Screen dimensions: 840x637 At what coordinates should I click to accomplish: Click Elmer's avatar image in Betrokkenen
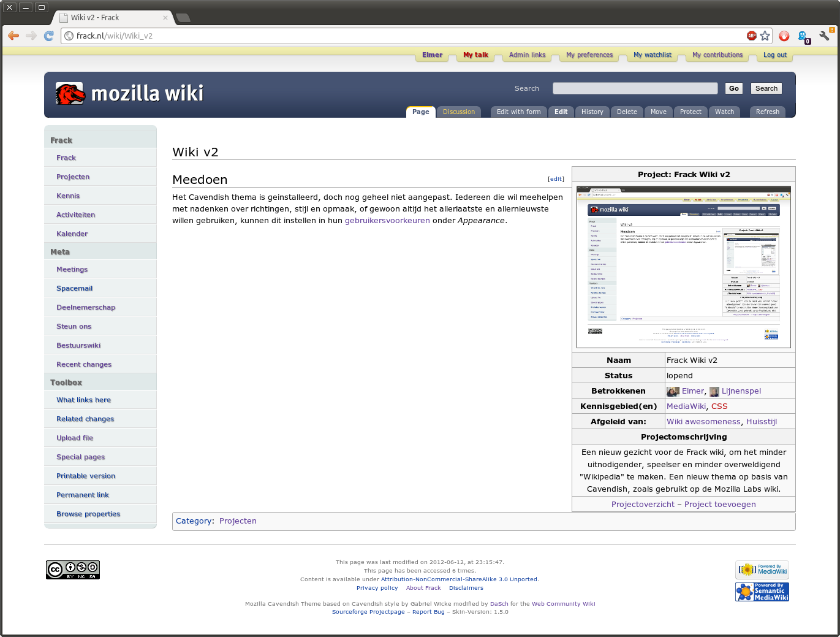(673, 391)
